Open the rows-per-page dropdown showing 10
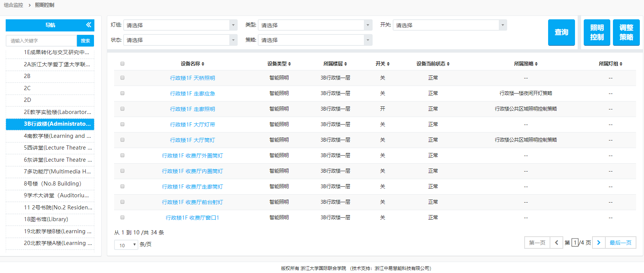 pos(126,245)
